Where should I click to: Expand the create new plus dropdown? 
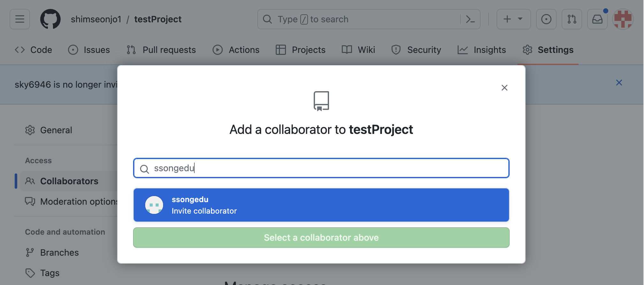click(x=513, y=19)
